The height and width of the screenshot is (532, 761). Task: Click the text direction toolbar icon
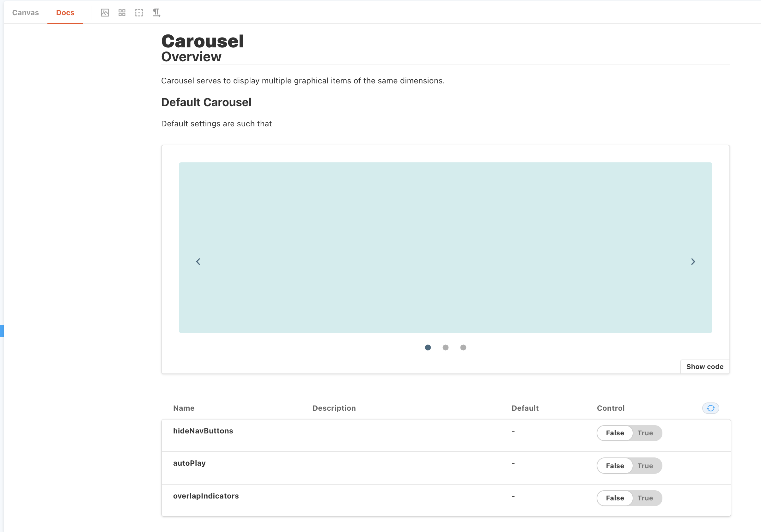point(156,13)
